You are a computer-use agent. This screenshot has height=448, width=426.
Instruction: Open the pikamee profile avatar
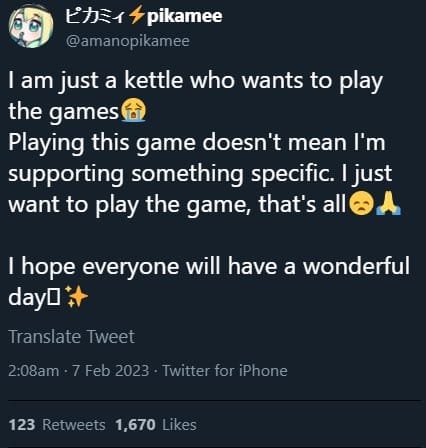pos(31,26)
